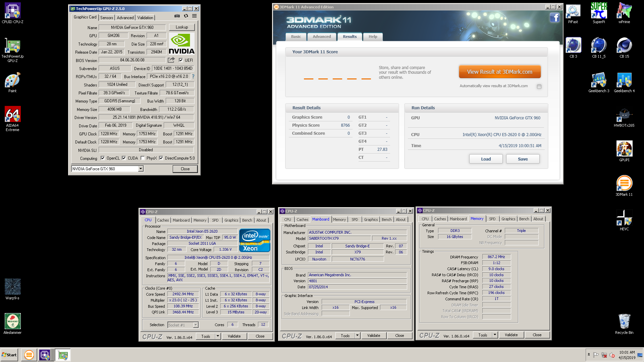Toggle the UEFI checkbox in GPU-Z

click(181, 60)
